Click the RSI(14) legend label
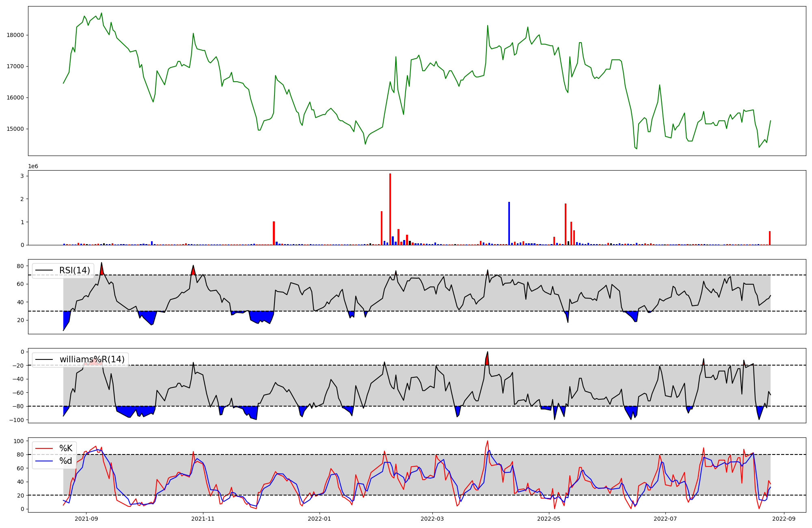 click(75, 270)
